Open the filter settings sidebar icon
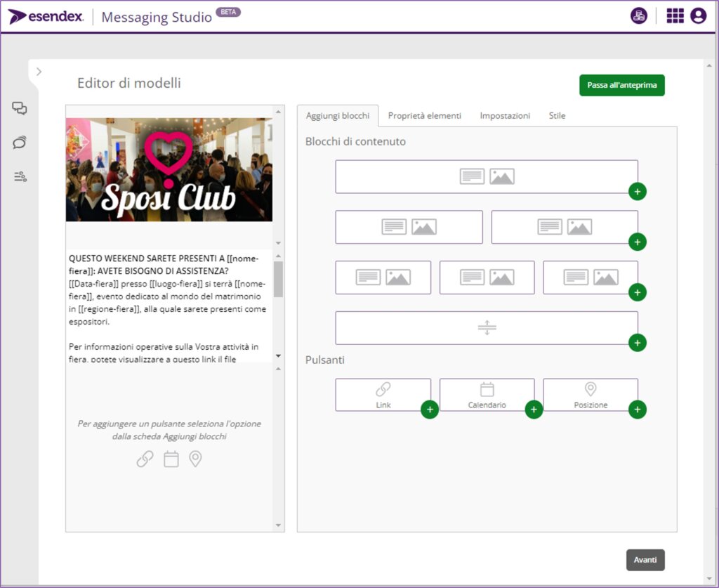This screenshot has width=719, height=588. click(x=20, y=176)
